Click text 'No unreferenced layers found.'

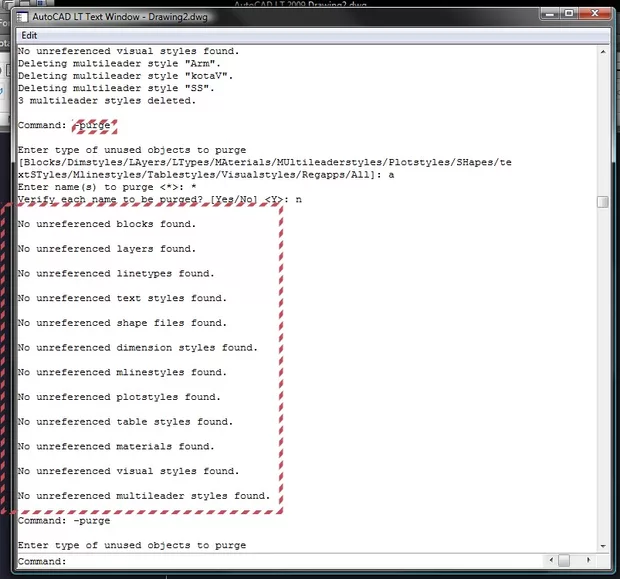click(107, 249)
